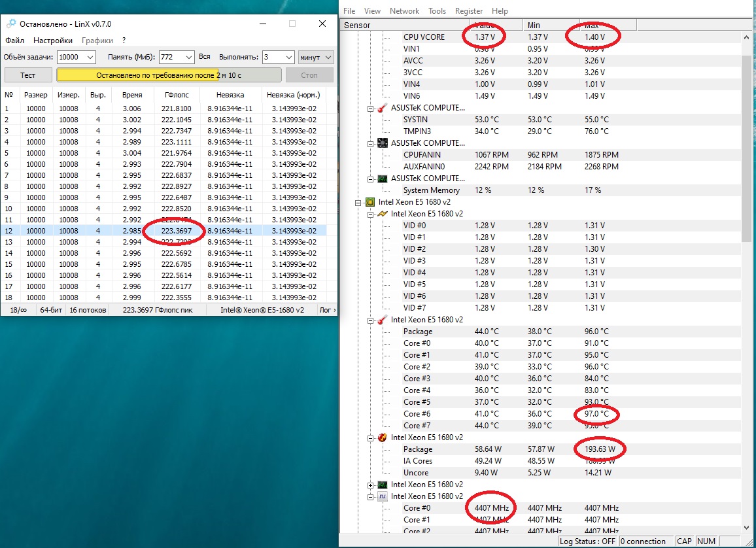The height and width of the screenshot is (548, 756).
Task: Click the voltage icon above VID #0
Action: point(383,214)
